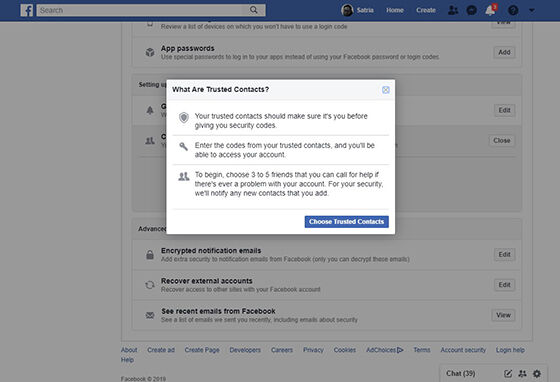560x382 pixels.
Task: Expand the account dropdown arrow
Action: [532, 10]
